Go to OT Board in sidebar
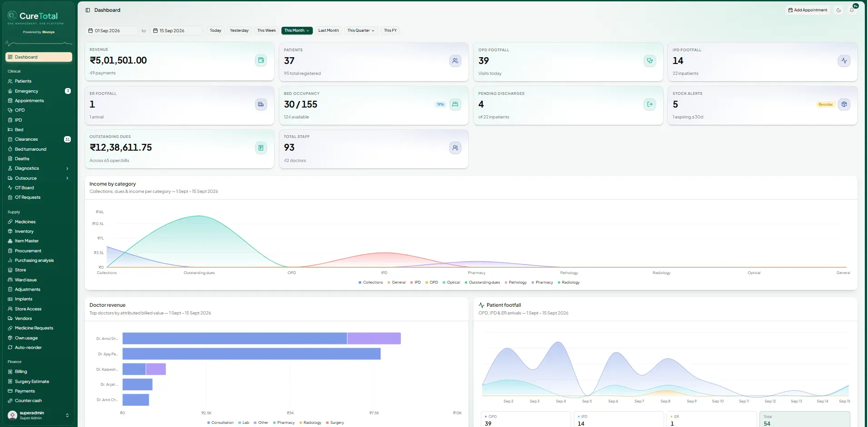 coord(39,188)
